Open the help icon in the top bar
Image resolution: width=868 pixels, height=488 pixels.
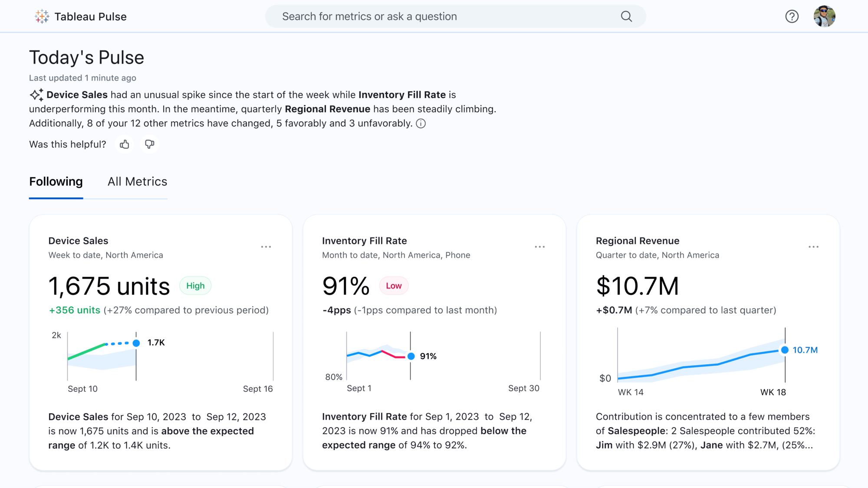(x=792, y=16)
